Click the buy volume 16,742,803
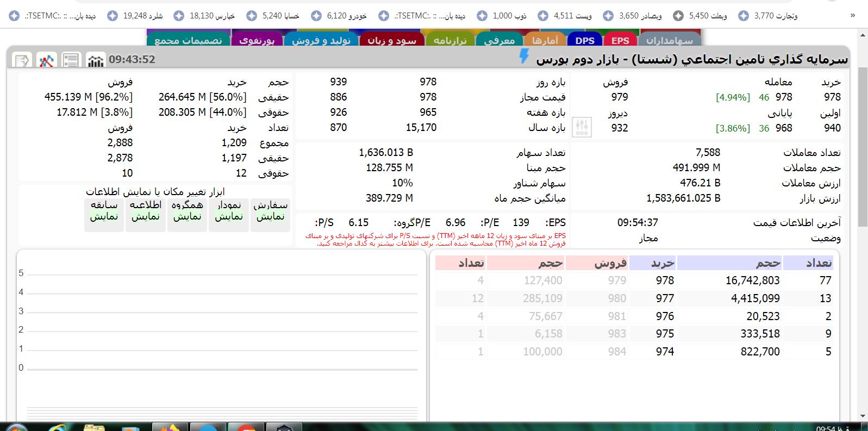The height and width of the screenshot is (431, 868). [x=753, y=280]
